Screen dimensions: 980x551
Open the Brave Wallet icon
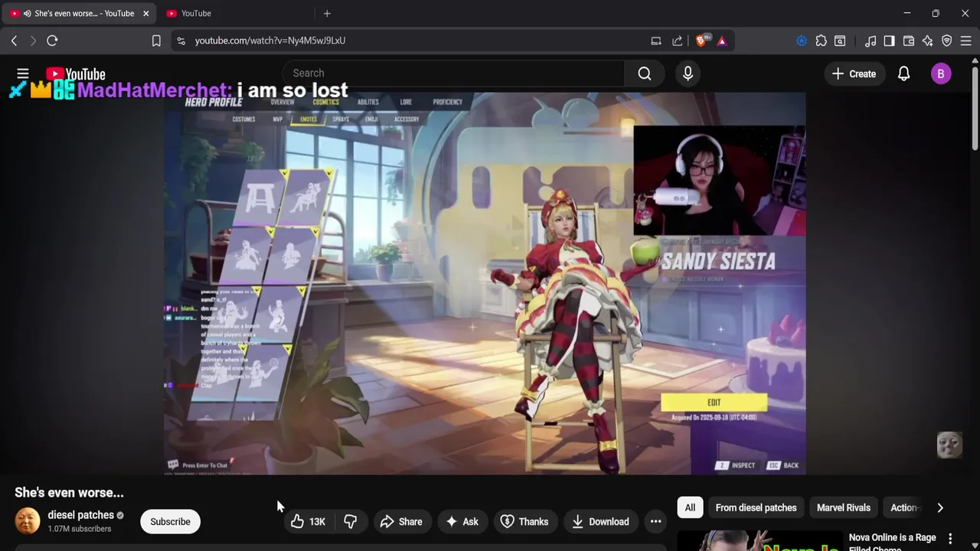pyautogui.click(x=909, y=41)
